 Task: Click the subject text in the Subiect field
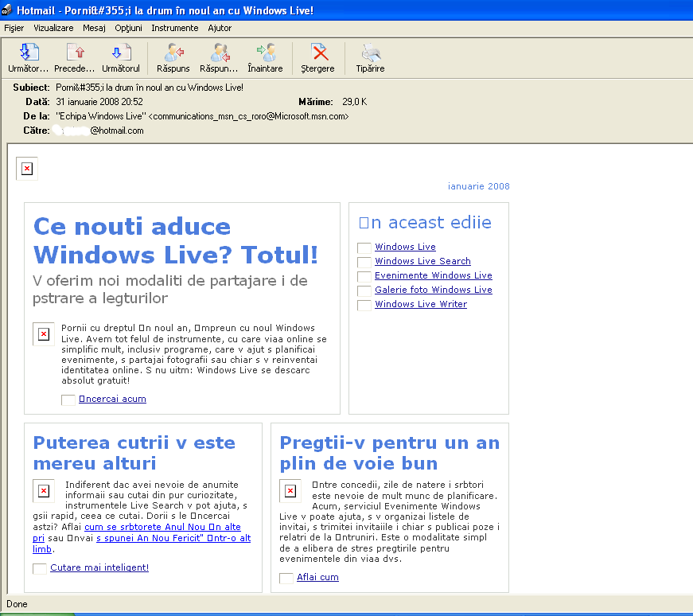pyautogui.click(x=150, y=88)
